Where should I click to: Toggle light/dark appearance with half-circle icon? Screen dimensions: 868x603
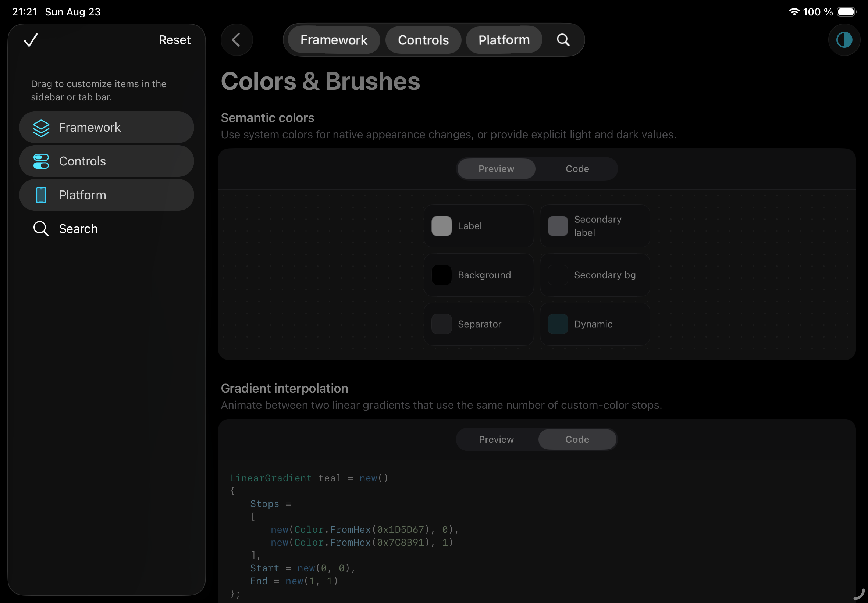[x=844, y=40]
